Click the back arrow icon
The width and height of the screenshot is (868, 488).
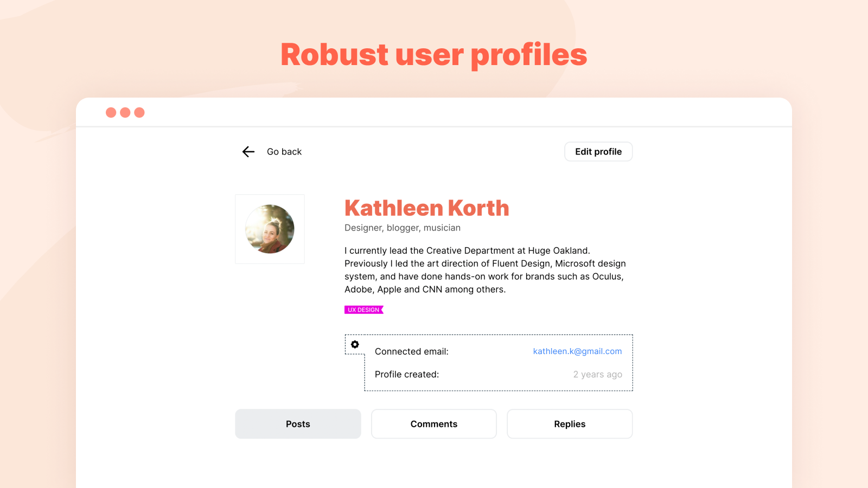[x=248, y=152]
